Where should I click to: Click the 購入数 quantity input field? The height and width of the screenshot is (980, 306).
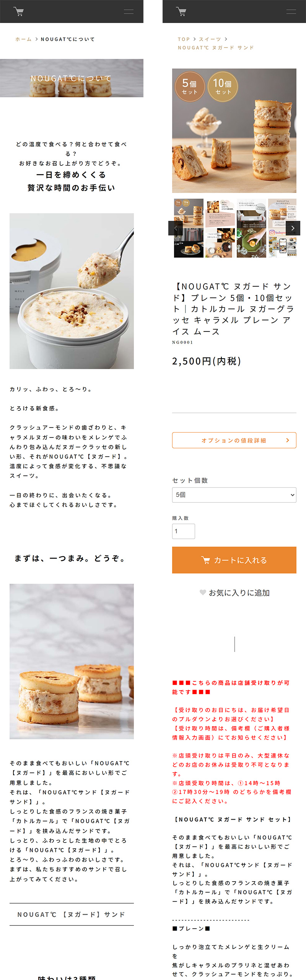(184, 531)
